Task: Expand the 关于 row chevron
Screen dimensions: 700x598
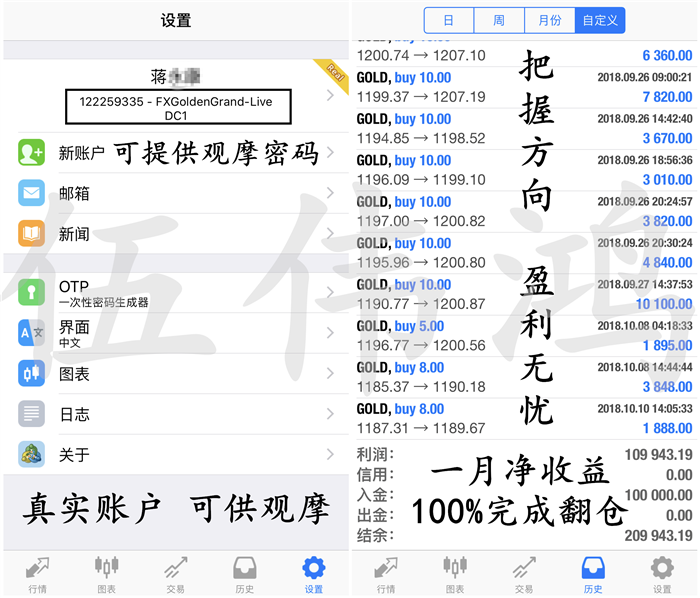Action: [330, 454]
